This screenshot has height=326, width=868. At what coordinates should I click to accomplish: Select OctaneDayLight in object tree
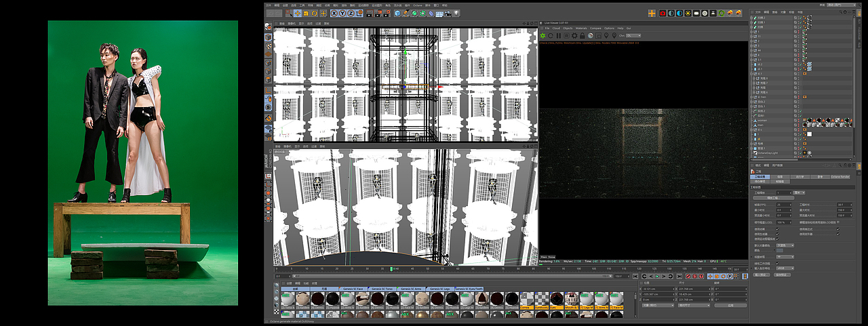[x=768, y=153]
